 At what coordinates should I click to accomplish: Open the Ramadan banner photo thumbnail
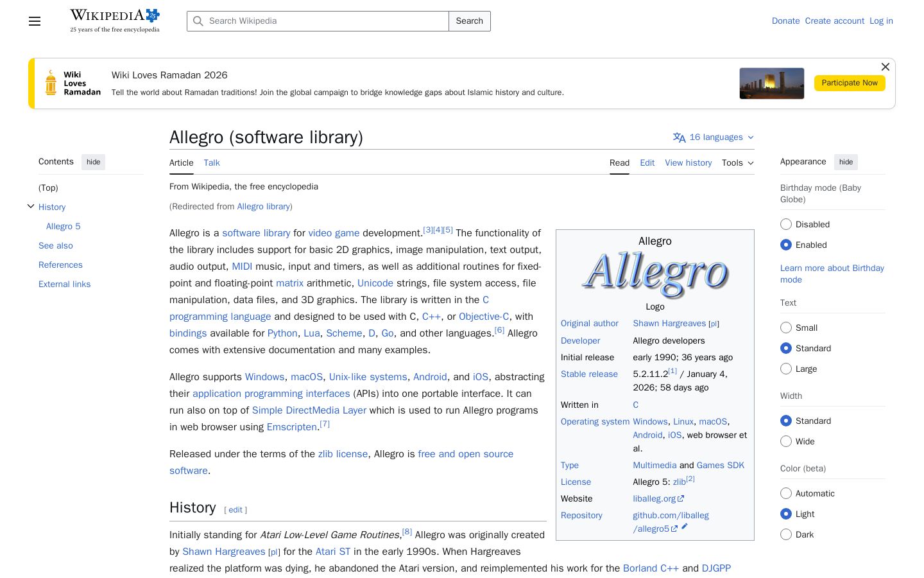coord(772,83)
